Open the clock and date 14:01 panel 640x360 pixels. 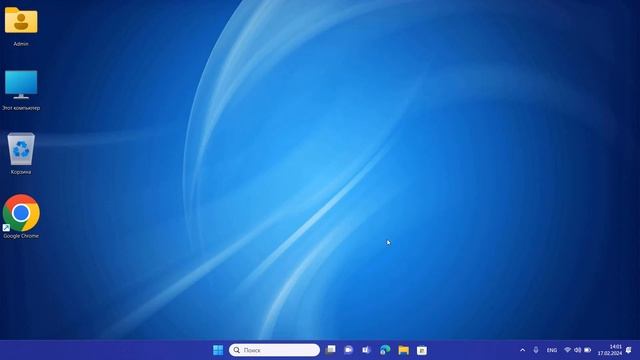(x=610, y=350)
